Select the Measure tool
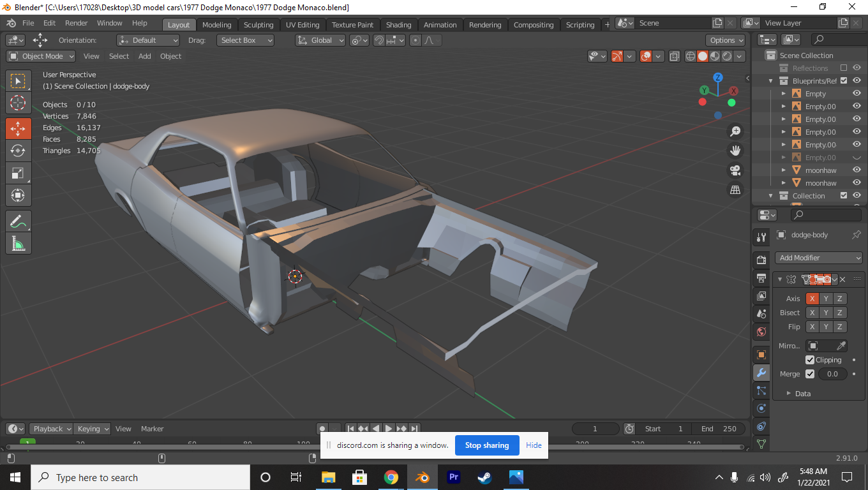Viewport: 868px width, 490px height. [x=18, y=243]
